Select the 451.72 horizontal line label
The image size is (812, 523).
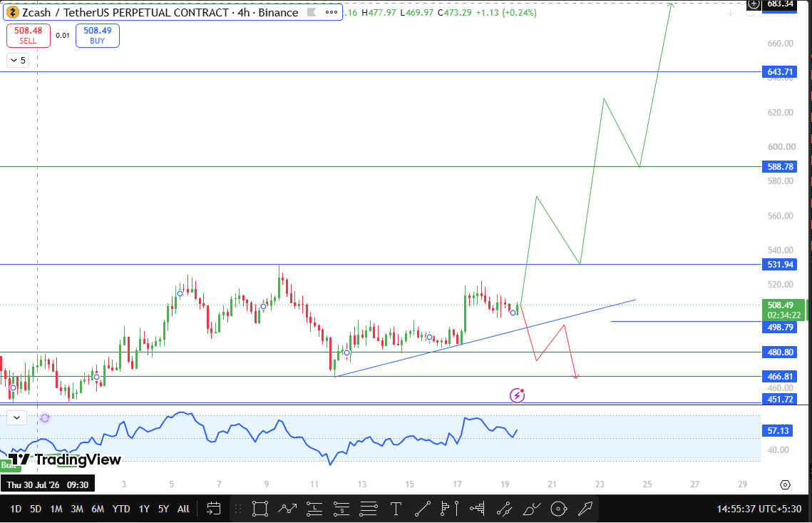(780, 399)
